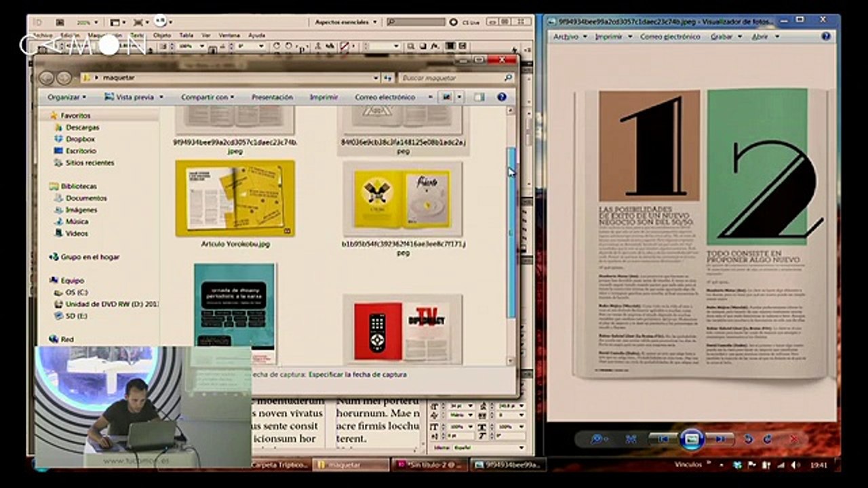Select Documentos library
This screenshot has width=868, height=488.
click(86, 198)
